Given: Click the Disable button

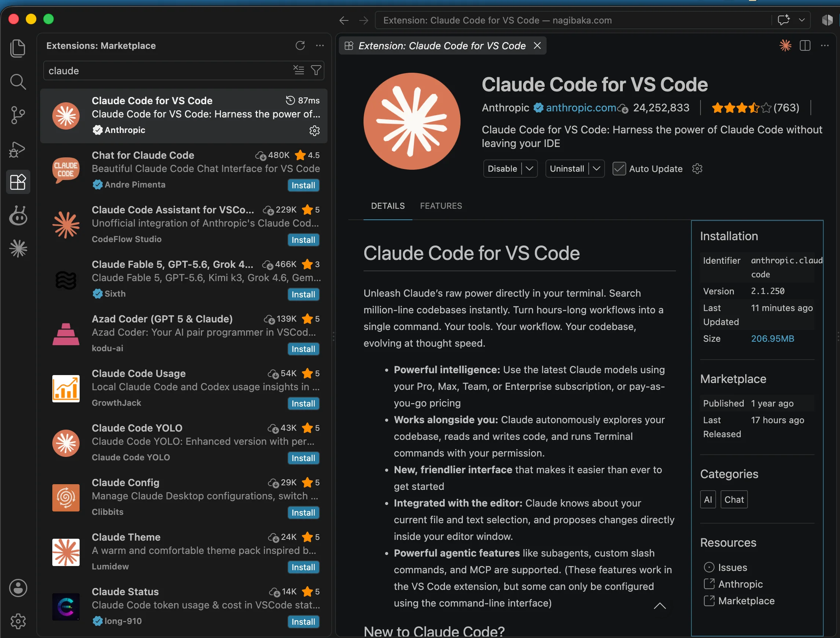Looking at the screenshot, I should pos(502,169).
